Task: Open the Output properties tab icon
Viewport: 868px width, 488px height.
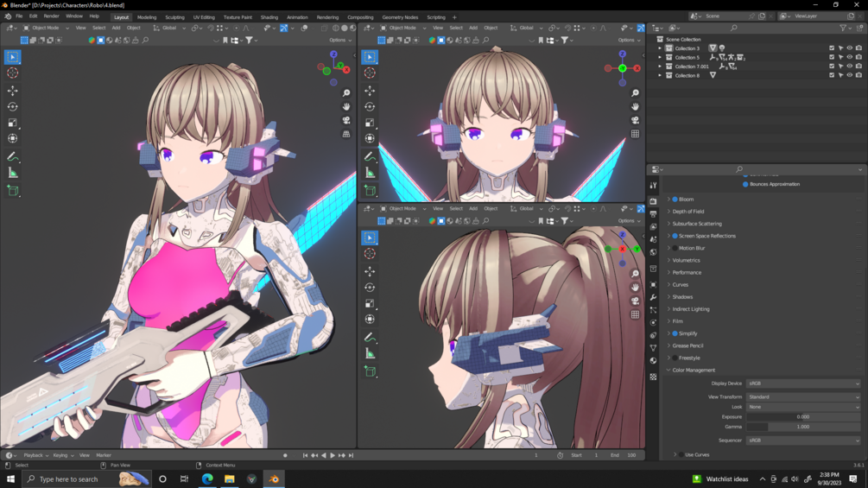Action: (653, 214)
